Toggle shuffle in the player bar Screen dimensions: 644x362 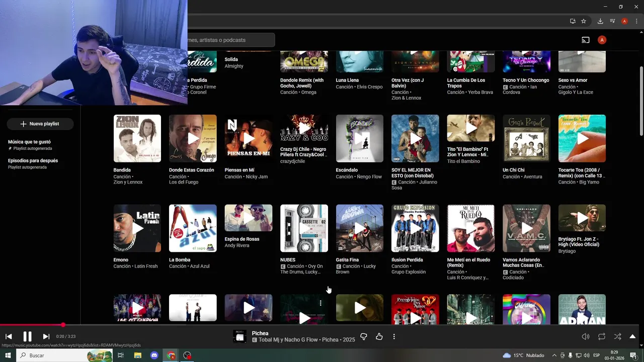pyautogui.click(x=617, y=336)
